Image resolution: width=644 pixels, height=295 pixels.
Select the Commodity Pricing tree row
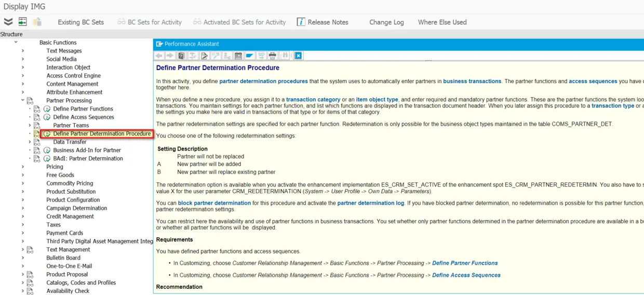pos(70,183)
